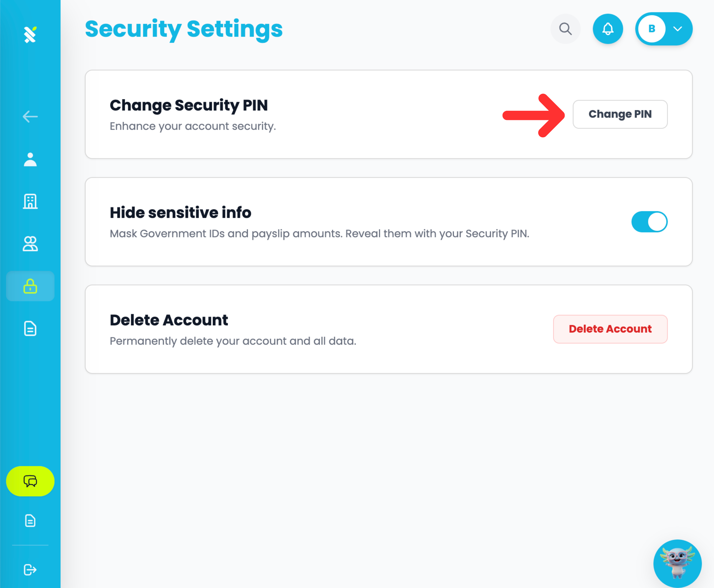Click the Change Security PIN heading
The width and height of the screenshot is (714, 588).
(x=189, y=105)
